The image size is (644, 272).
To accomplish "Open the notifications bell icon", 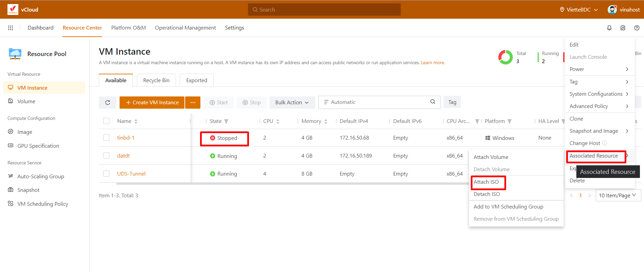I will click(x=609, y=28).
